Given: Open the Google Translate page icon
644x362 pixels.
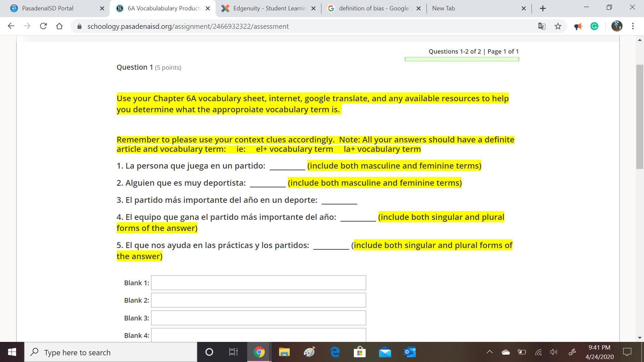Looking at the screenshot, I should pyautogui.click(x=542, y=26).
